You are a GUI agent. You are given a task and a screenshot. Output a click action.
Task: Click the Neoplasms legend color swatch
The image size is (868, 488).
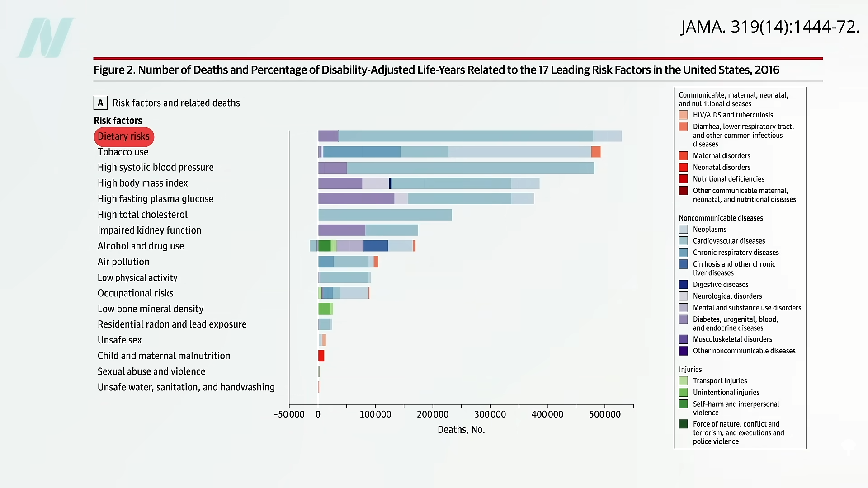tap(683, 230)
